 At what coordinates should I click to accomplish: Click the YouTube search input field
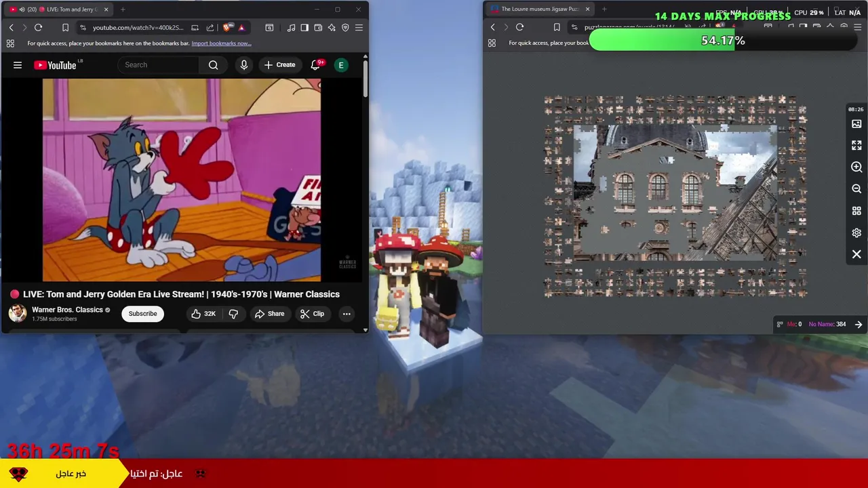159,65
